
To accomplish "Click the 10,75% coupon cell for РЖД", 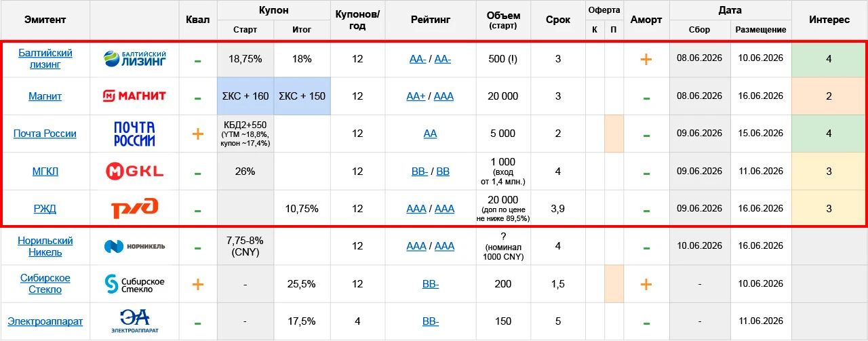I will [x=302, y=209].
